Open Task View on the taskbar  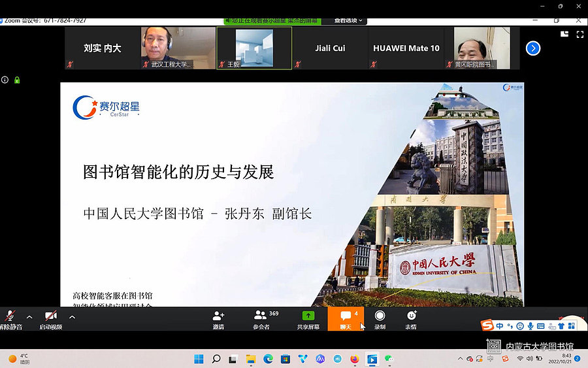233,360
